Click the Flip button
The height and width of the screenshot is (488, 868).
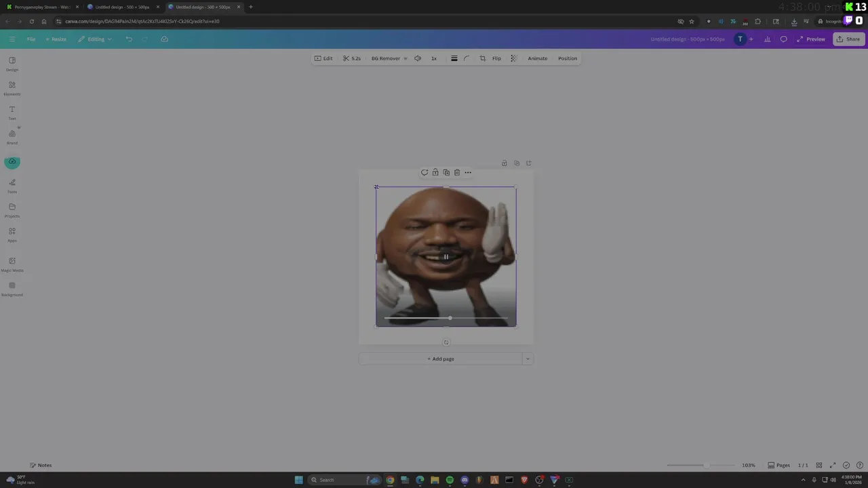point(496,58)
